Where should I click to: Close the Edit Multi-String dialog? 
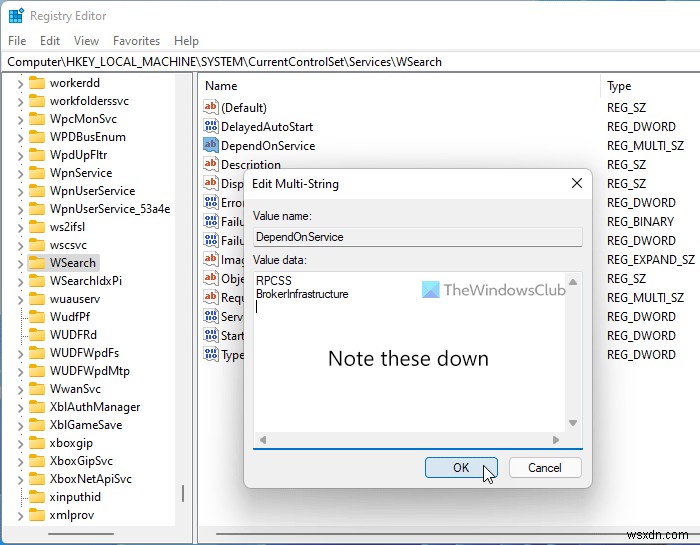click(577, 183)
